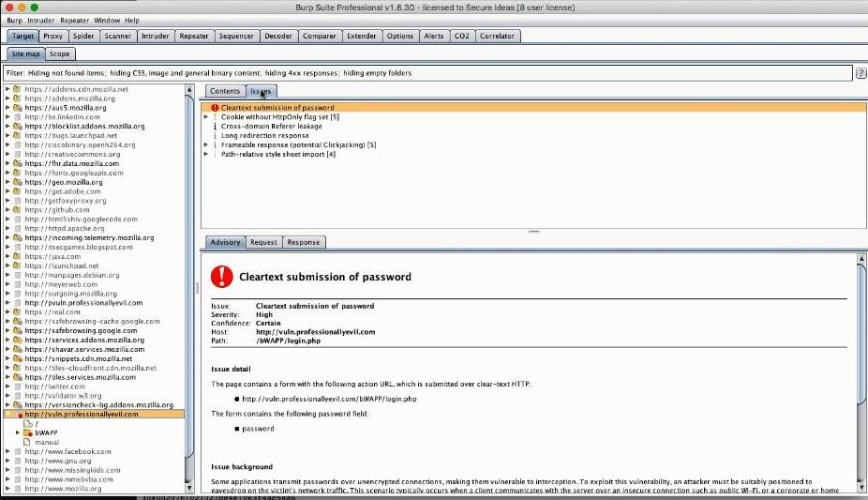The width and height of the screenshot is (868, 500).
Task: Click advisory pane scrollbar down arrow
Action: (x=861, y=488)
